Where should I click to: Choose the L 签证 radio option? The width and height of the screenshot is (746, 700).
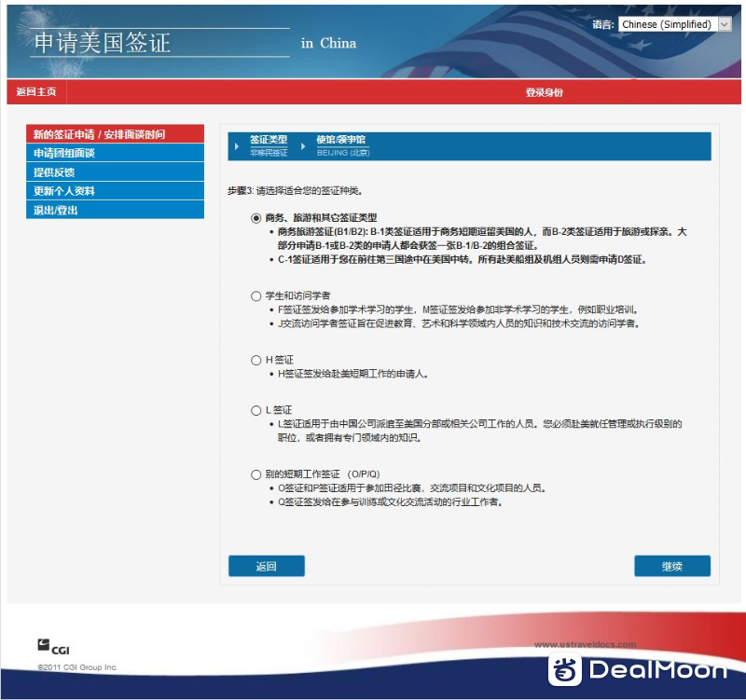(x=256, y=410)
